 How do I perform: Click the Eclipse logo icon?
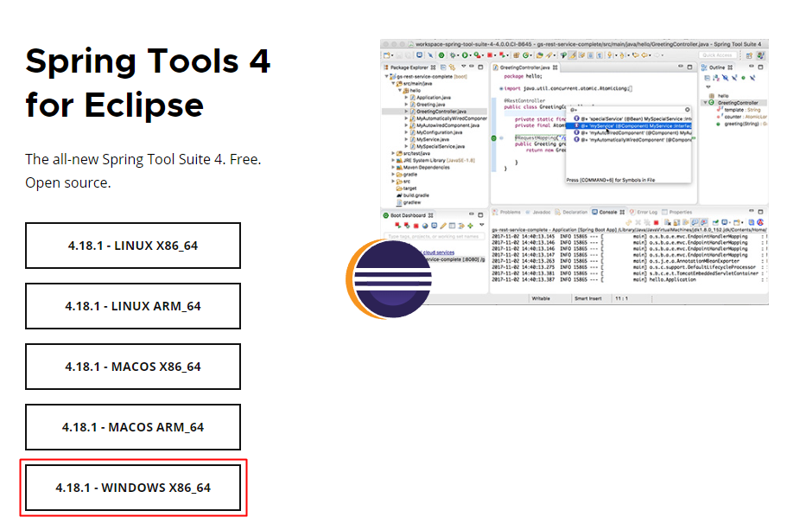point(389,278)
